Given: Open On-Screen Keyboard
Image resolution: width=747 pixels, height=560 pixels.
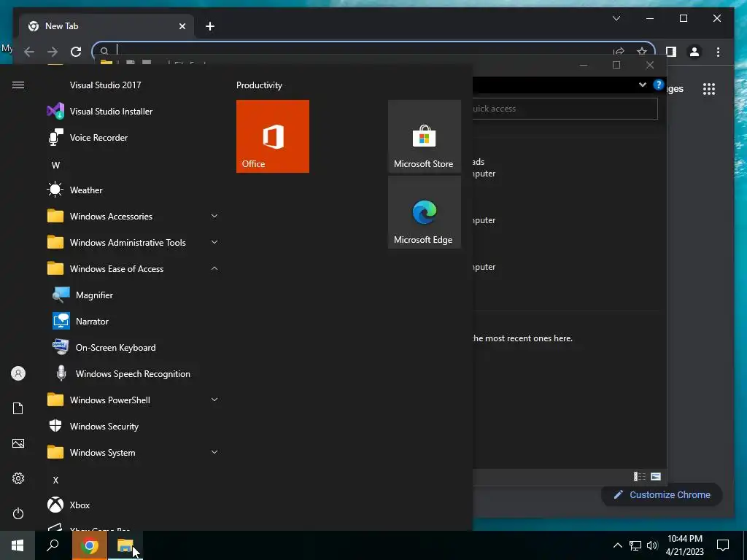Looking at the screenshot, I should [x=115, y=348].
